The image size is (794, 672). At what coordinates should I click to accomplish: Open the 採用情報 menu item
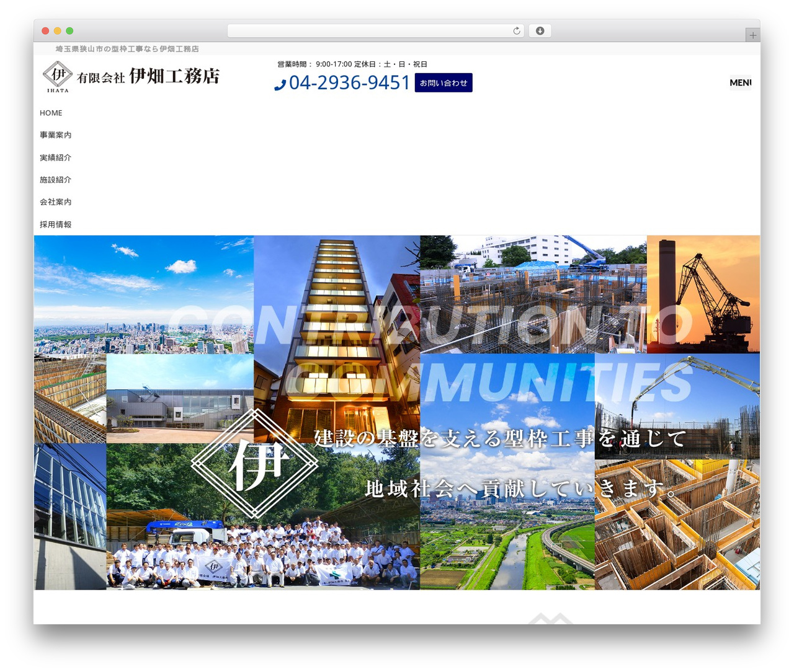pos(55,224)
